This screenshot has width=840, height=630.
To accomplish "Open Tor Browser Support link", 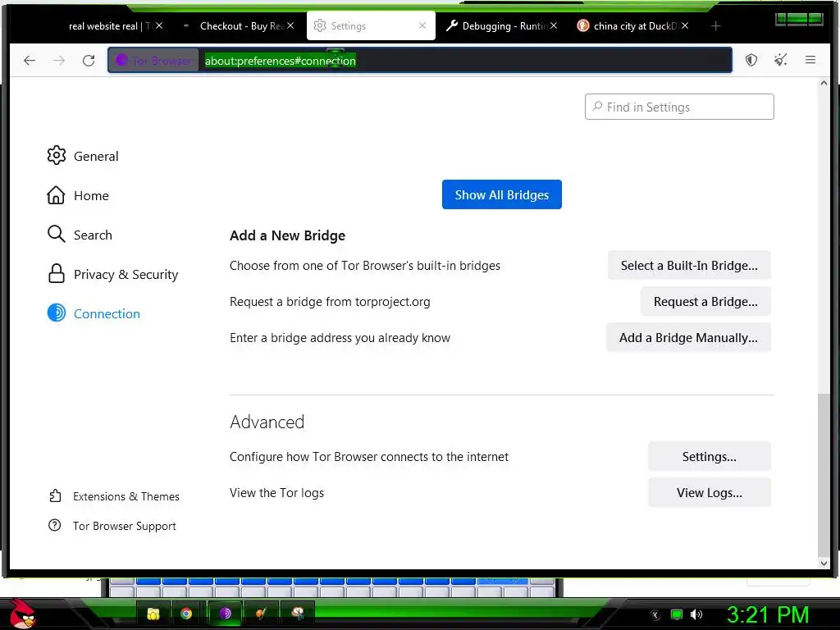I will [x=112, y=526].
